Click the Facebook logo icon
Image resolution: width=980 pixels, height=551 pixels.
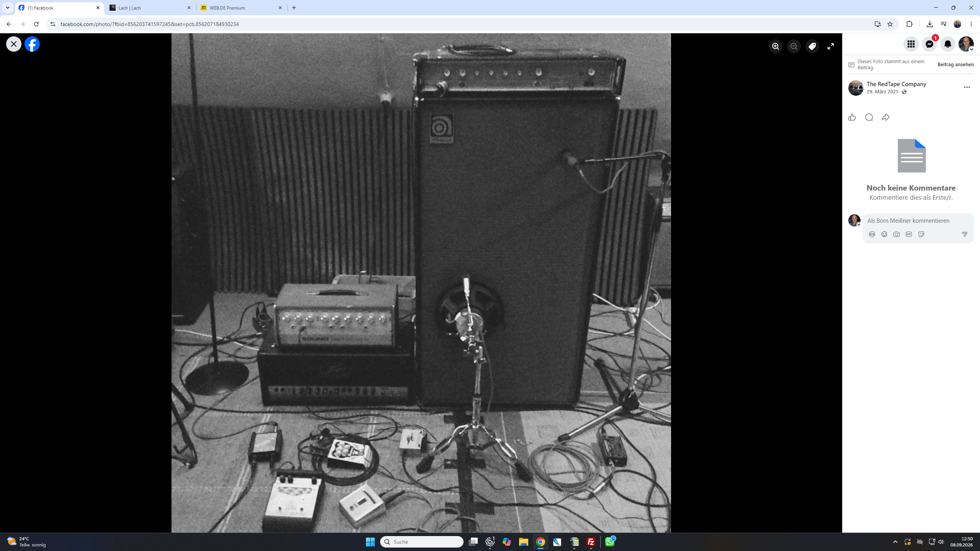pos(32,44)
